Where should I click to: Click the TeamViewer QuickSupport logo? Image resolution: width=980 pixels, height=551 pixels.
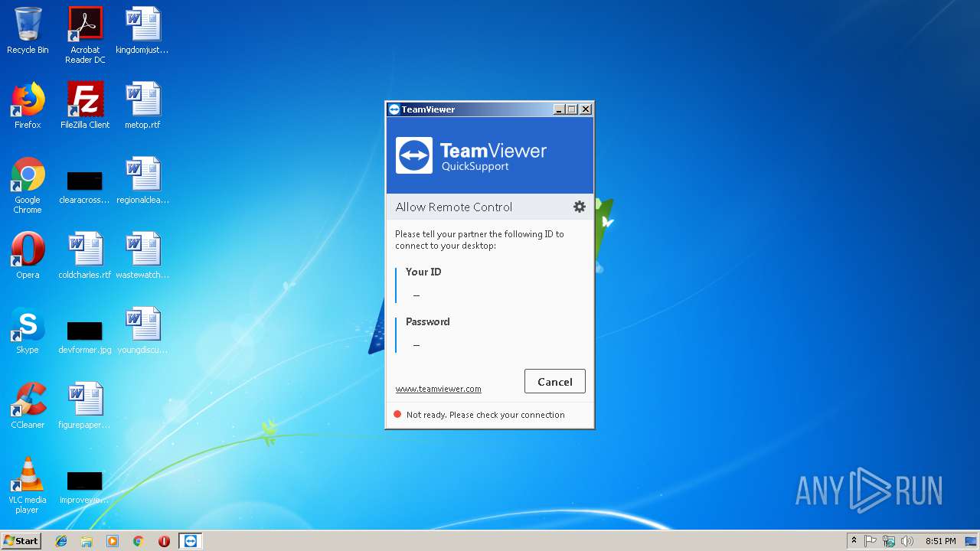pyautogui.click(x=471, y=155)
